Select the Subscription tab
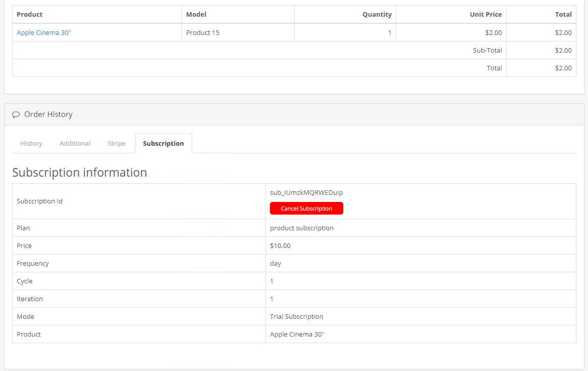 click(x=163, y=143)
